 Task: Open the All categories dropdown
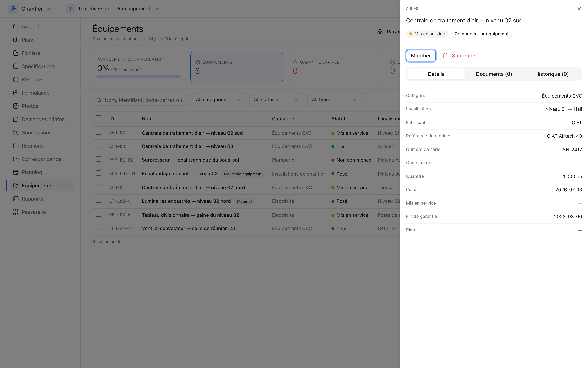(x=218, y=100)
